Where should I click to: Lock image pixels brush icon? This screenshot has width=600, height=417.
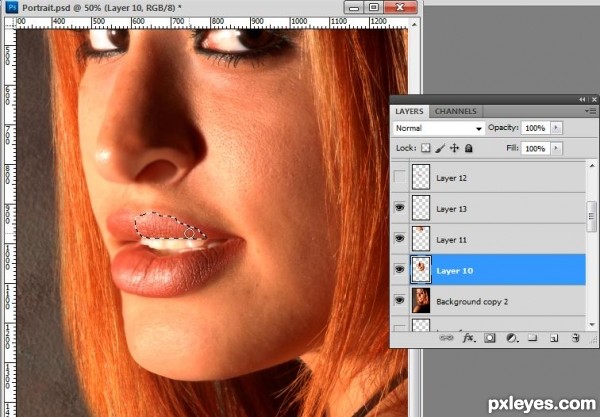pyautogui.click(x=440, y=148)
